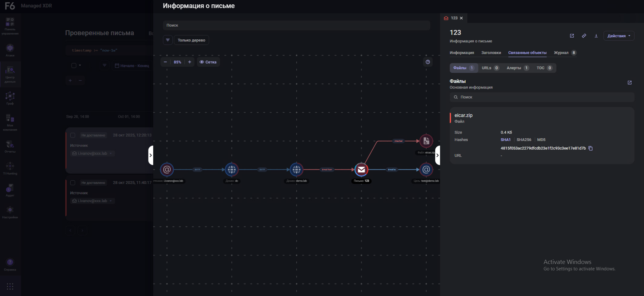Click the download icon for letter 123
Screen dimensions: 644x296
pos(596,36)
